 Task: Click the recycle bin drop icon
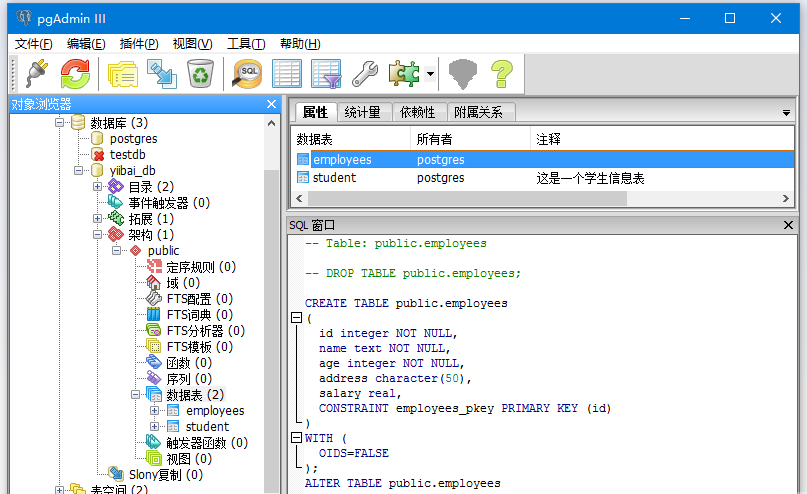tap(200, 74)
